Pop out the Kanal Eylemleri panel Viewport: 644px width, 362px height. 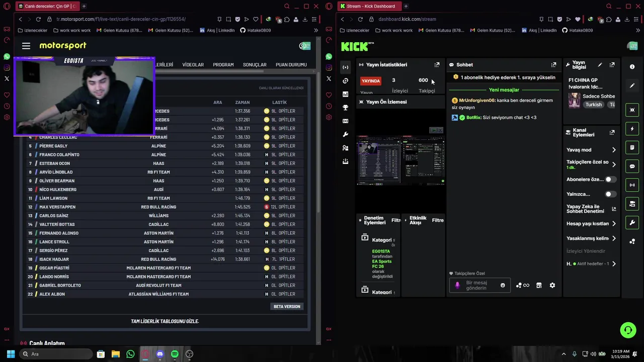click(612, 133)
